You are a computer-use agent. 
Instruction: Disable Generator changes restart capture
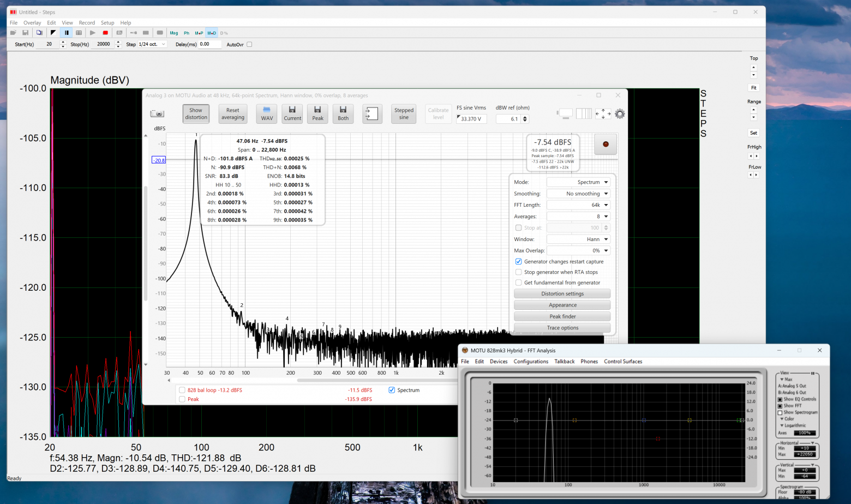point(519,262)
